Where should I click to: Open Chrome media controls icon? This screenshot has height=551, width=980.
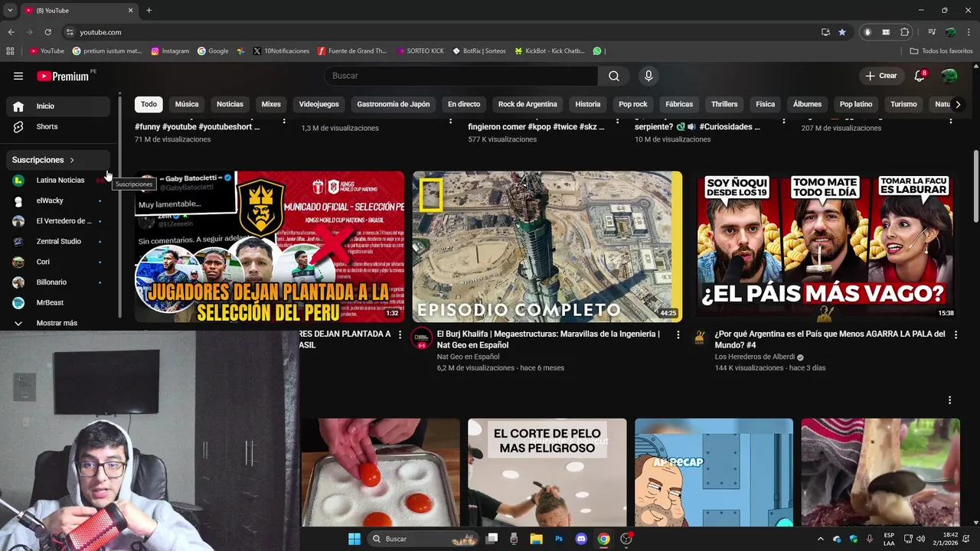[x=932, y=32]
